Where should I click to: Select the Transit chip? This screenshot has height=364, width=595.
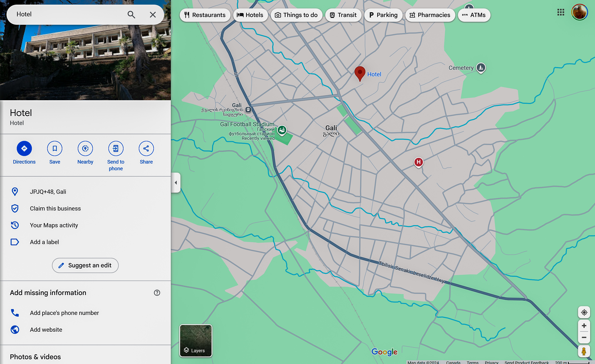343,15
